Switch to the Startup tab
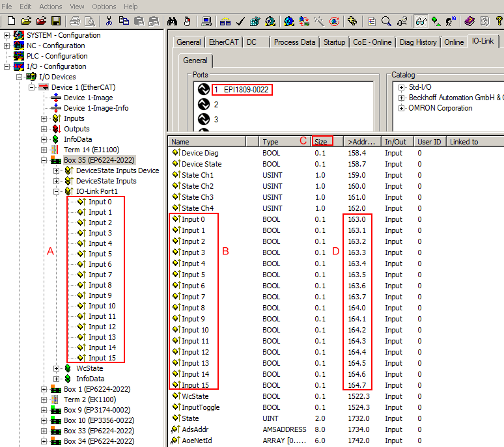The width and height of the screenshot is (504, 447). click(334, 42)
